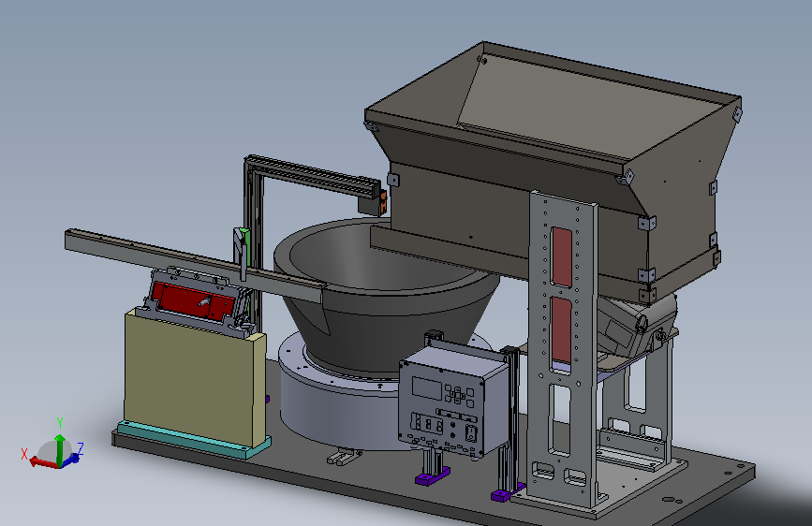Select the long linear output rail track
812x526 pixels.
click(x=194, y=264)
